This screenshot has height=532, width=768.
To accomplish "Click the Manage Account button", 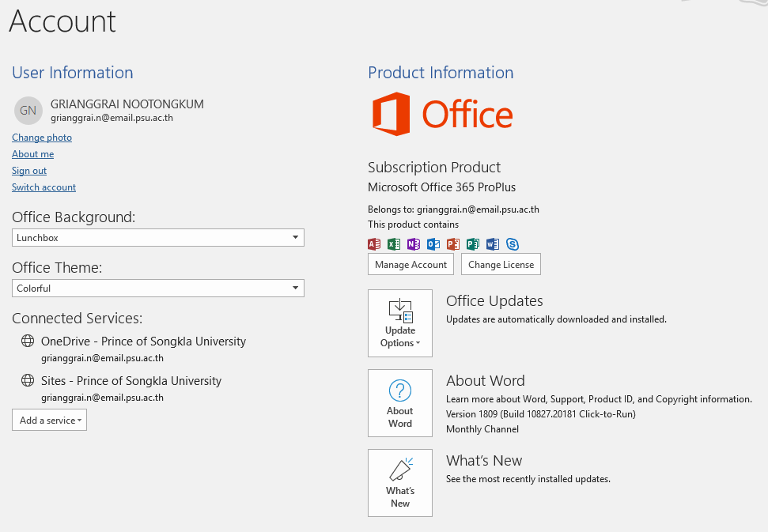I will pyautogui.click(x=411, y=264).
